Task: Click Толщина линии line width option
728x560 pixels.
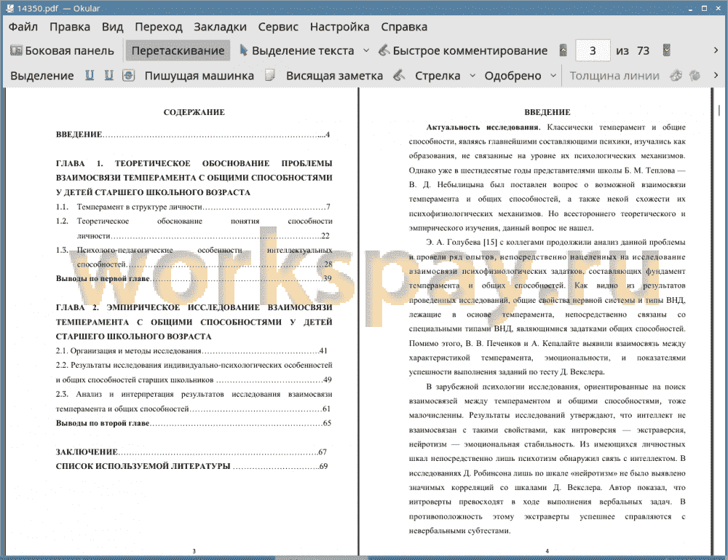Action: click(614, 76)
